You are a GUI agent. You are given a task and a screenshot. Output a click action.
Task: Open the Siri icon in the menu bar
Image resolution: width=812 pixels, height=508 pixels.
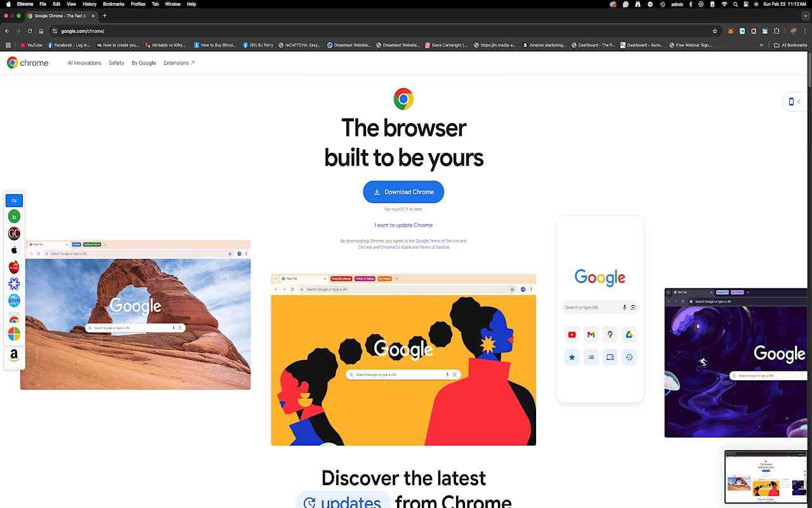coord(756,4)
